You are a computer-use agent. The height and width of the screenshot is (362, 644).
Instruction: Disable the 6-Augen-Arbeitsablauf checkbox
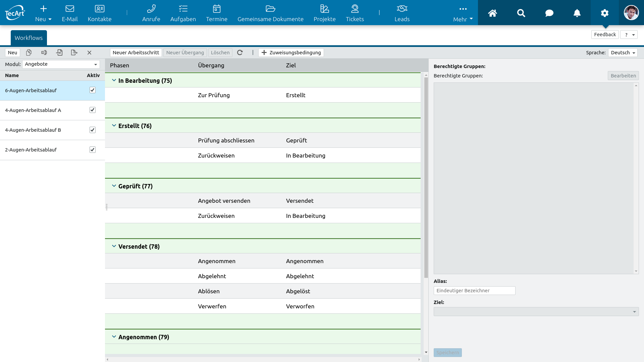tap(93, 90)
